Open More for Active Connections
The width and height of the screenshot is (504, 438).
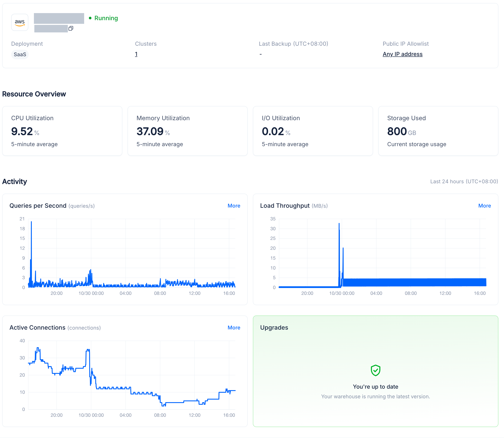(x=234, y=327)
